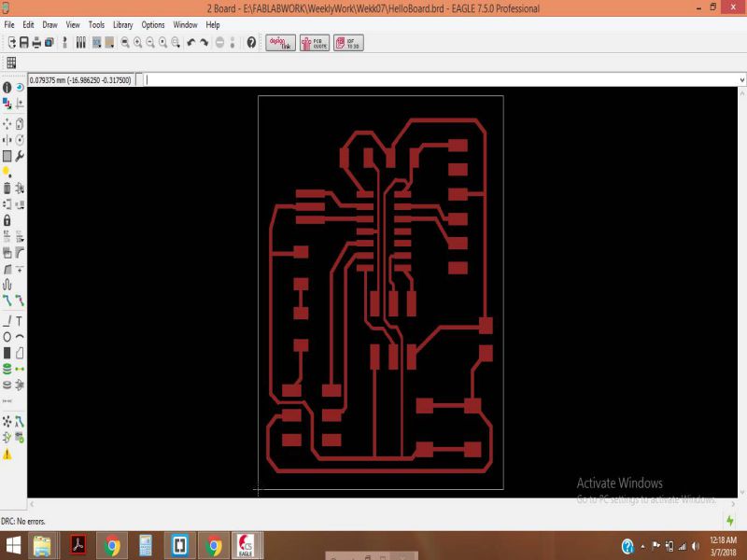
Task: Open the Display layers tool
Action: [x=7, y=104]
